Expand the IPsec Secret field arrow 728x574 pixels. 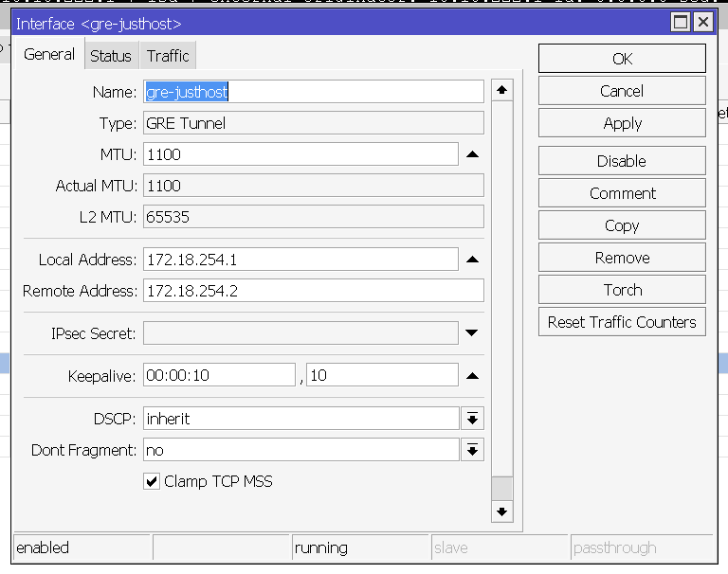(472, 332)
